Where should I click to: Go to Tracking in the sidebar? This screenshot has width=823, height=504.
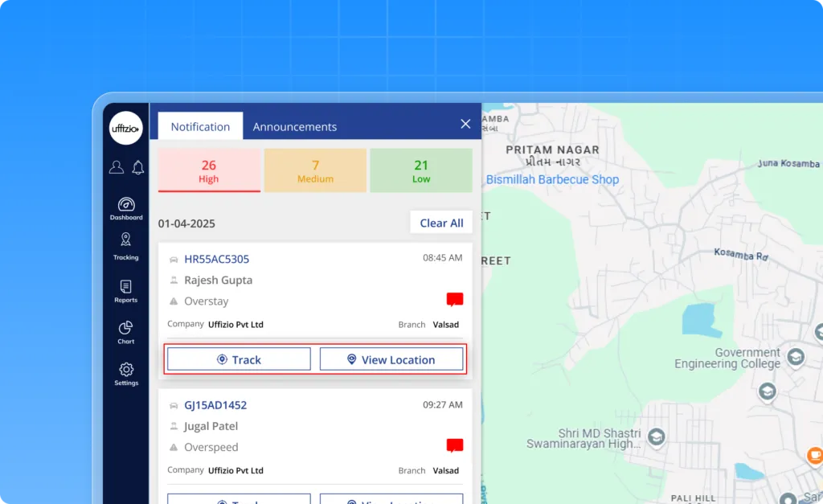tap(126, 246)
